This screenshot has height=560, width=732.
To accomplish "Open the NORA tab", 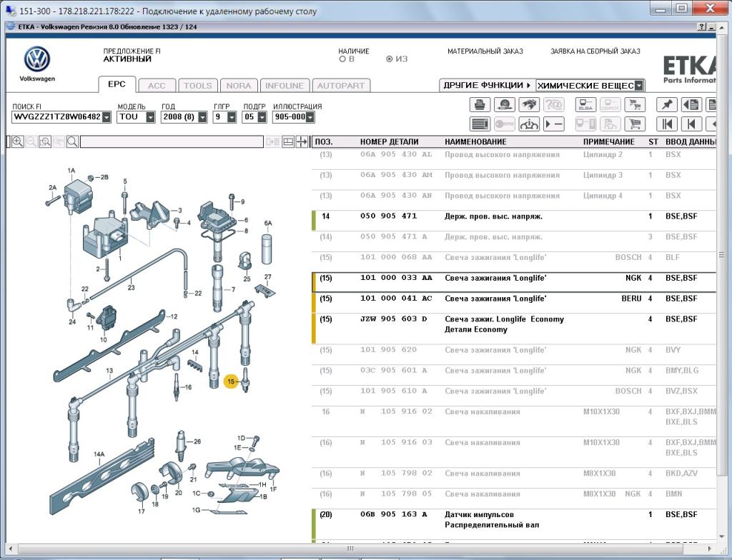I will pyautogui.click(x=239, y=86).
